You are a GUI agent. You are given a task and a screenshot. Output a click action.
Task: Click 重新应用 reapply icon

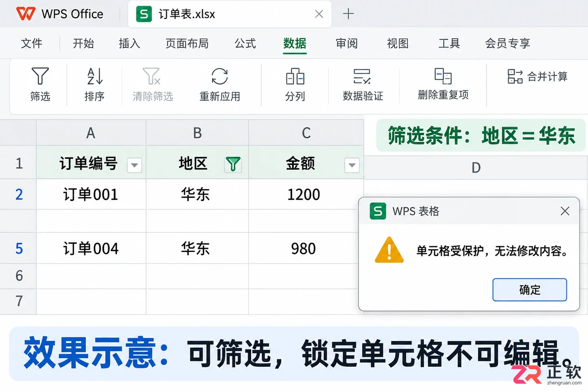(x=220, y=76)
